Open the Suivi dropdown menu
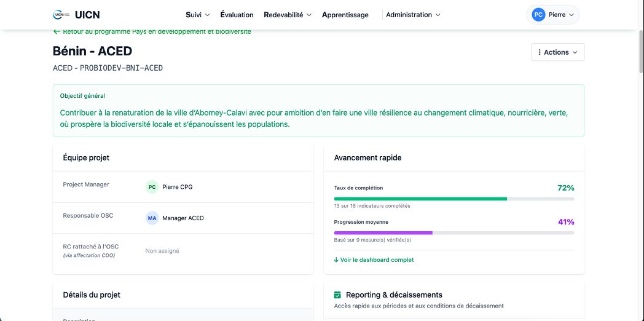644x321 pixels. [197, 15]
